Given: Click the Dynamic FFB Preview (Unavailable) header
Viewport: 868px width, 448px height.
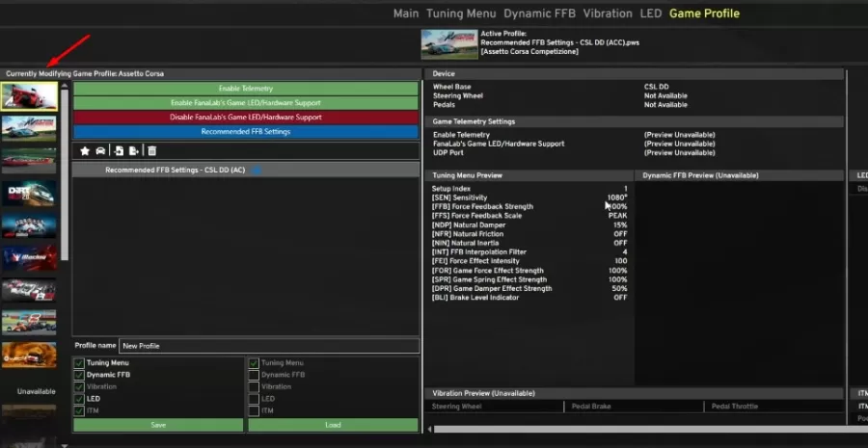Looking at the screenshot, I should 740,175.
